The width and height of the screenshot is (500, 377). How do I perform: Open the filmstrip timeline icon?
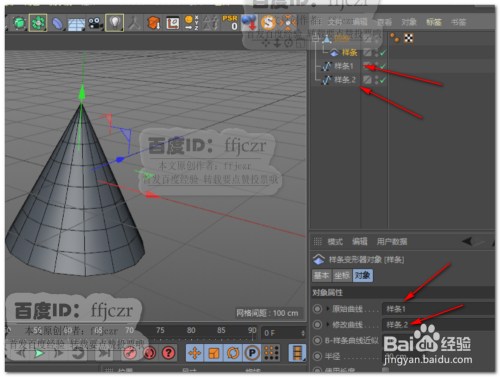(x=297, y=353)
